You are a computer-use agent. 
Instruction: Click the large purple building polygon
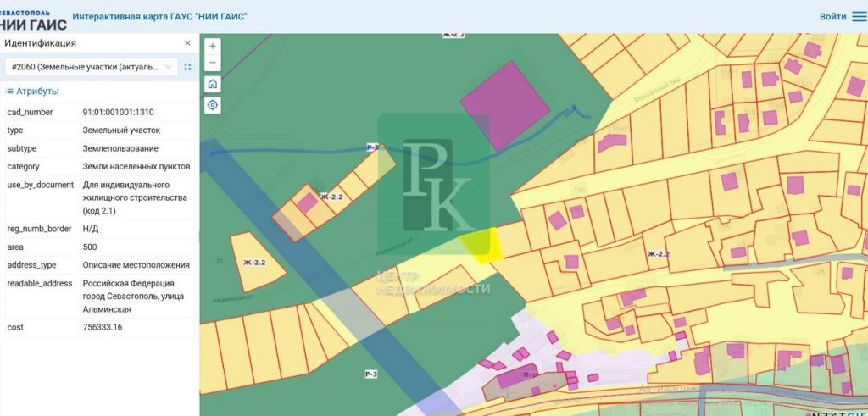click(505, 106)
